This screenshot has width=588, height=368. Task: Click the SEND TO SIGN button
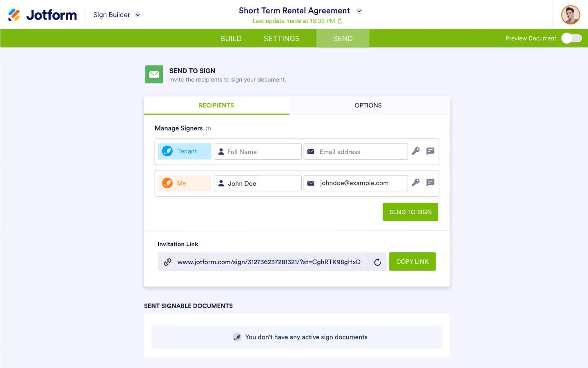[410, 212]
